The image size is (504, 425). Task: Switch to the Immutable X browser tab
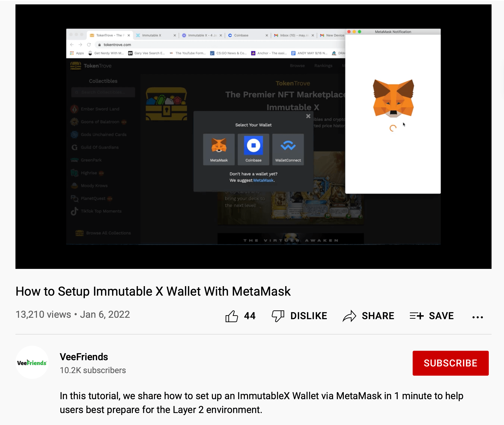(x=155, y=35)
